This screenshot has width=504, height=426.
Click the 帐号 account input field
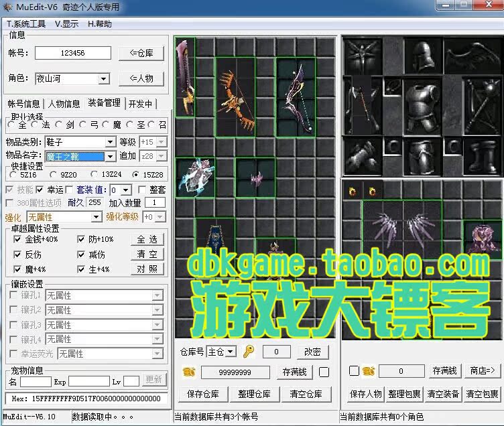(73, 53)
